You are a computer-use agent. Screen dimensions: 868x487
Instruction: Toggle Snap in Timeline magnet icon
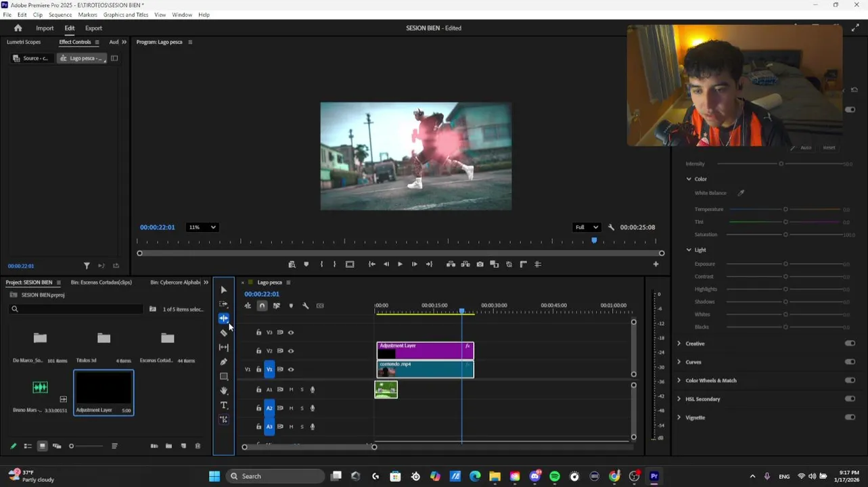(262, 306)
